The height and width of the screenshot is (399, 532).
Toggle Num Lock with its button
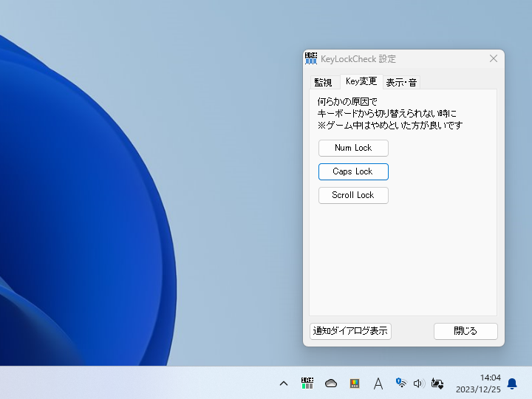353,148
